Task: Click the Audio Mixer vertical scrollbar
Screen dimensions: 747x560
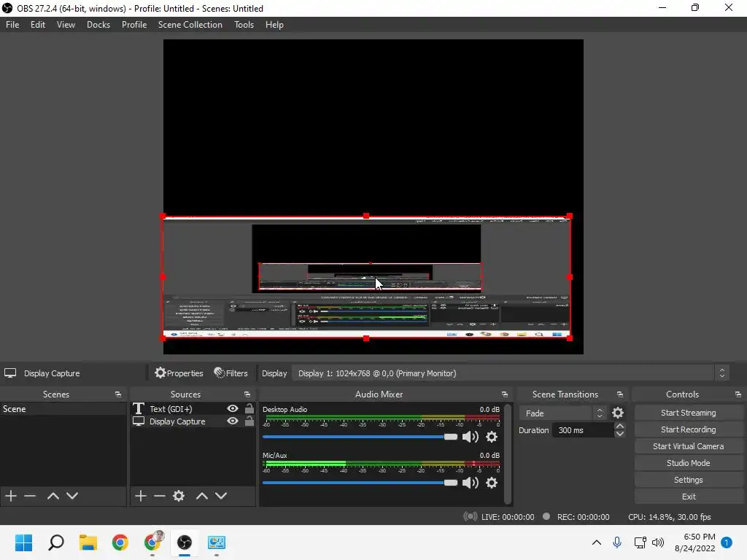Action: tap(508, 454)
